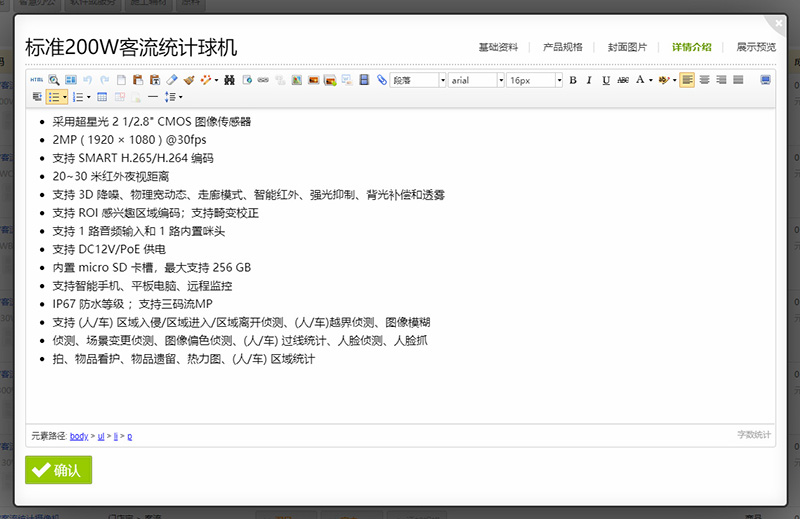Open the line spacing dropdown
Screen dimensions: 800x519
pyautogui.click(x=173, y=97)
